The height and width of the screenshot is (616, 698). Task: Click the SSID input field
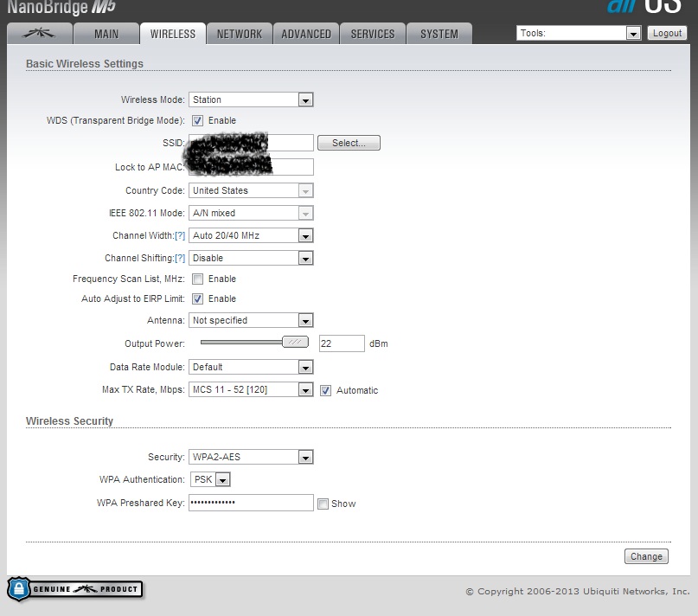tap(251, 143)
